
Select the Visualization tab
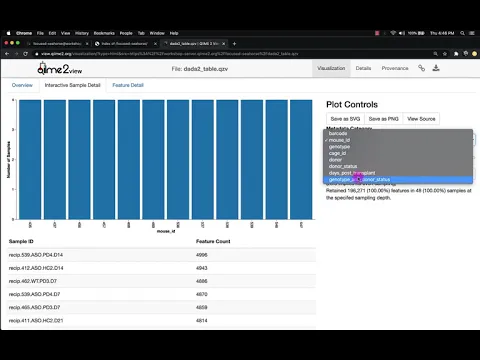point(331,68)
